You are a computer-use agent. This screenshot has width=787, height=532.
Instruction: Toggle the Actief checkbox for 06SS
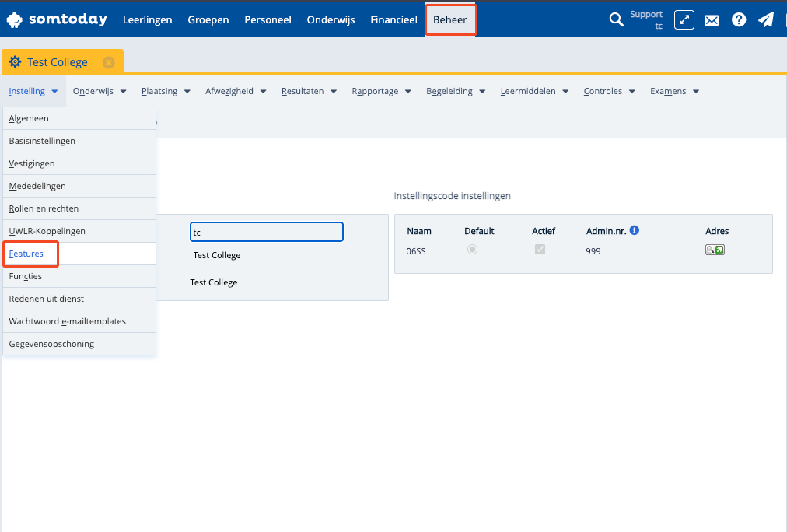(540, 250)
